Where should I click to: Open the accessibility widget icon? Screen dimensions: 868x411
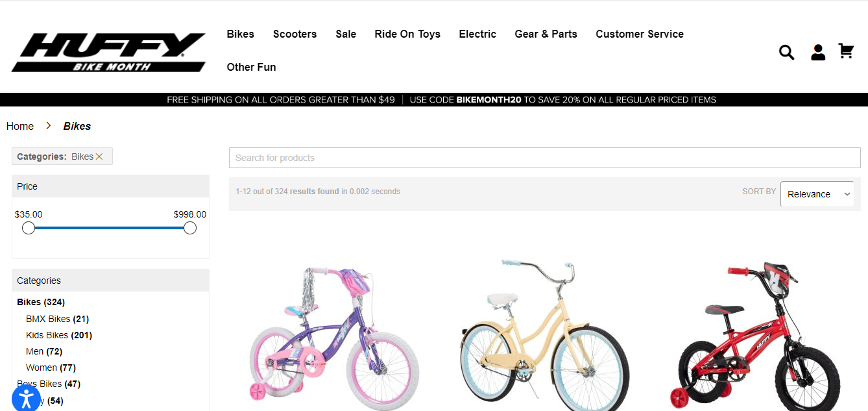point(26,398)
